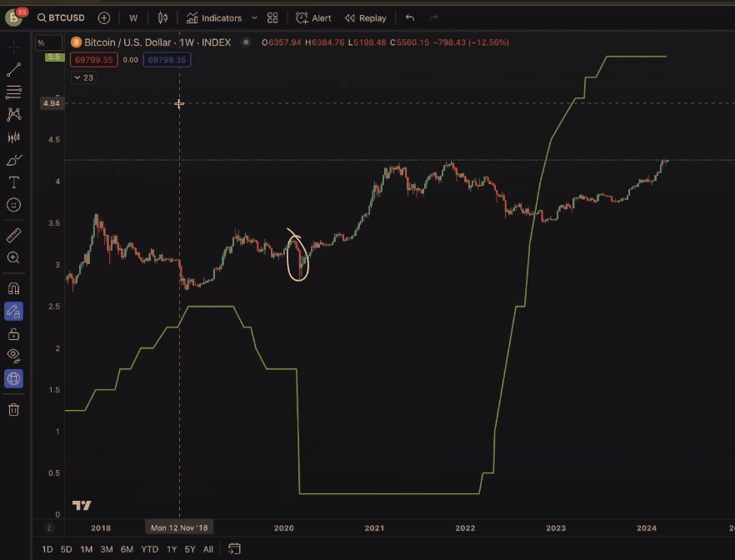Toggle stay in drawing mode
This screenshot has width=735, height=560.
click(x=13, y=311)
